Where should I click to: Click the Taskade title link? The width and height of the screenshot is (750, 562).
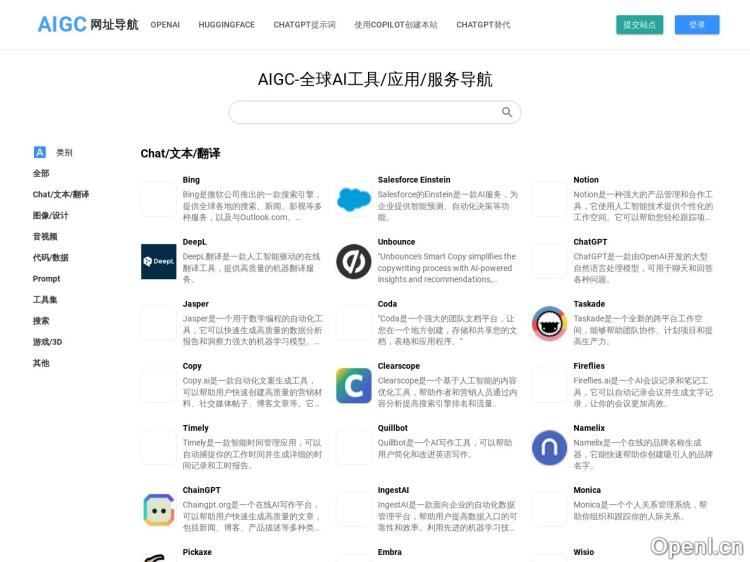[x=589, y=304]
